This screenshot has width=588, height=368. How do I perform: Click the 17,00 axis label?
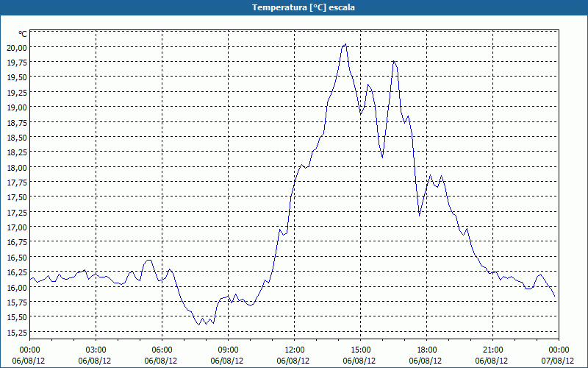coord(17,227)
